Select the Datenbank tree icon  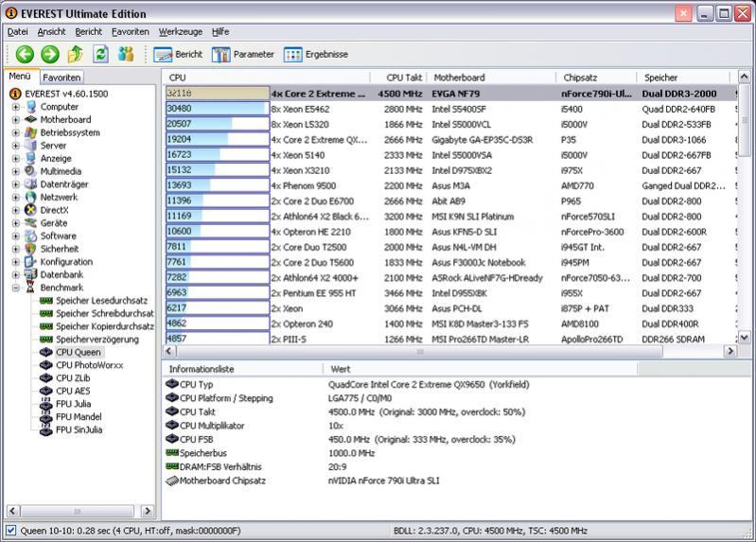point(31,274)
